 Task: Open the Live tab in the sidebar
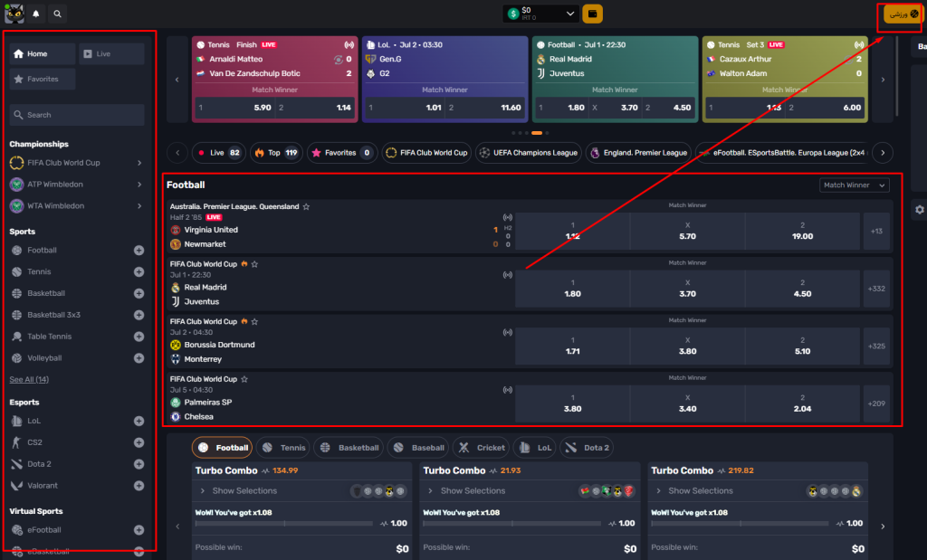111,53
